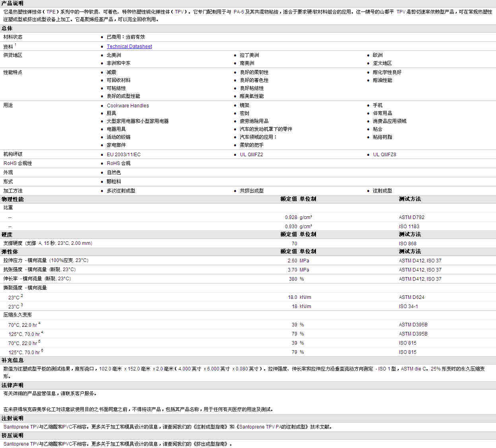
Task: Click the 消费品应用领域 application entry
Action: (x=390, y=121)
